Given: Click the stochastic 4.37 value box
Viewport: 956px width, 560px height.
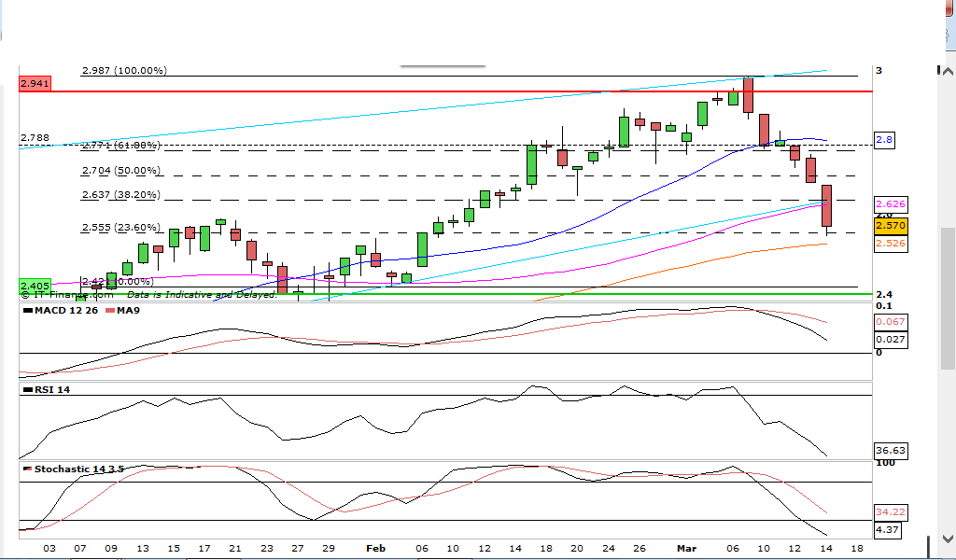Looking at the screenshot, I should 887,529.
